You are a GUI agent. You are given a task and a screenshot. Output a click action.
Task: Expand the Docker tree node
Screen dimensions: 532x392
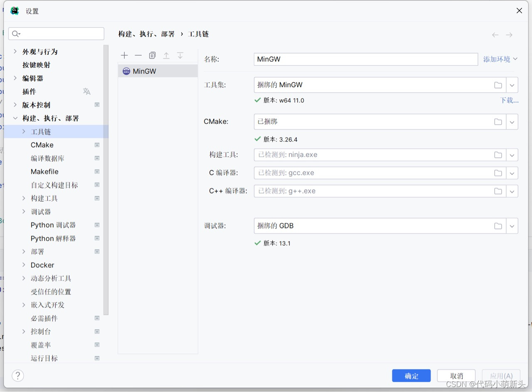tap(24, 265)
